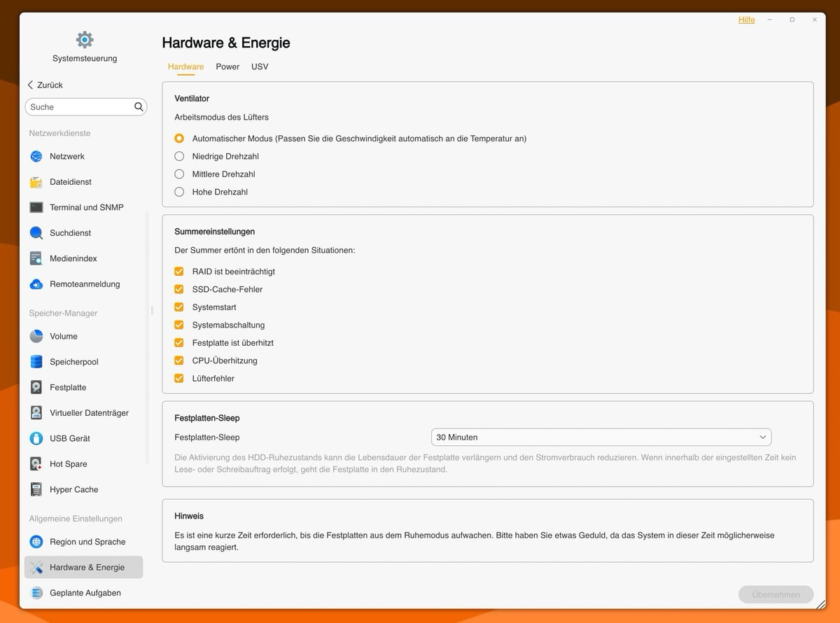Click the Hot Spare drive icon
The image size is (840, 623).
[36, 464]
